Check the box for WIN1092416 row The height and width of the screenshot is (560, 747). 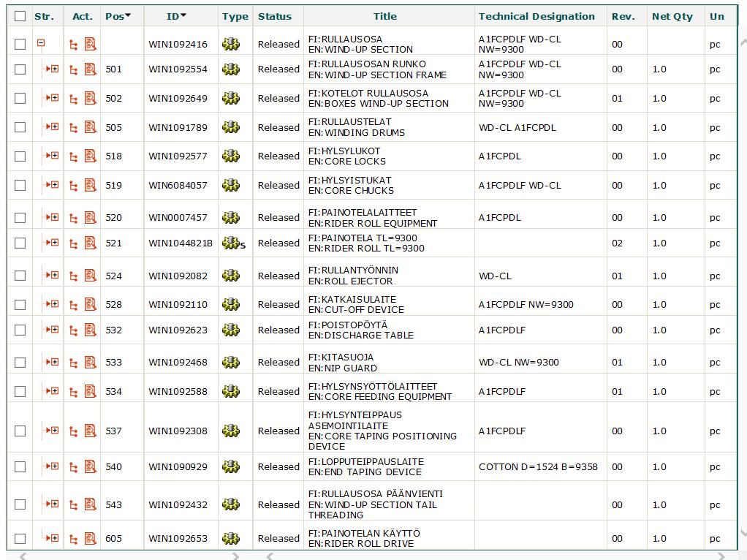tap(20, 45)
